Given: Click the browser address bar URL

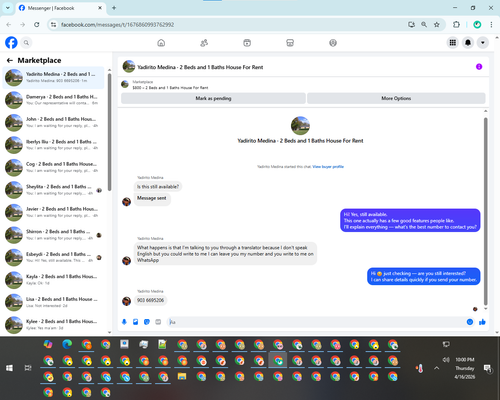Looking at the screenshot, I should tap(117, 25).
